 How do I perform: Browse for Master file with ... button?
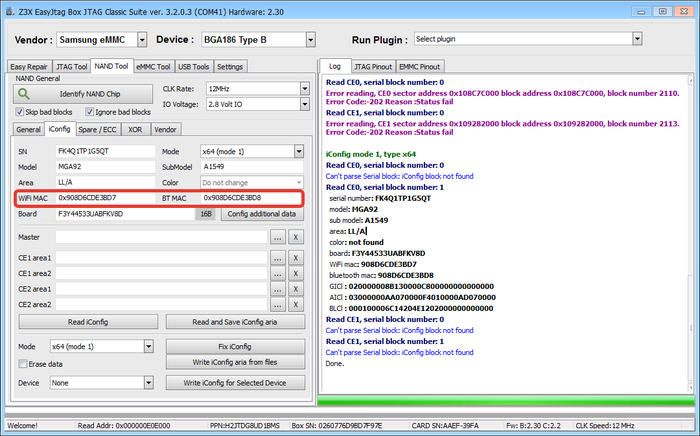278,237
